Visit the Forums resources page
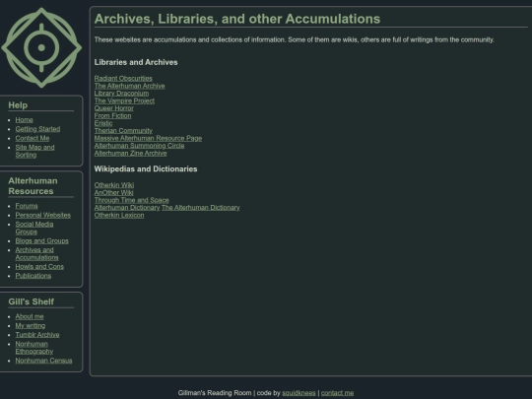The height and width of the screenshot is (399, 532). click(27, 206)
